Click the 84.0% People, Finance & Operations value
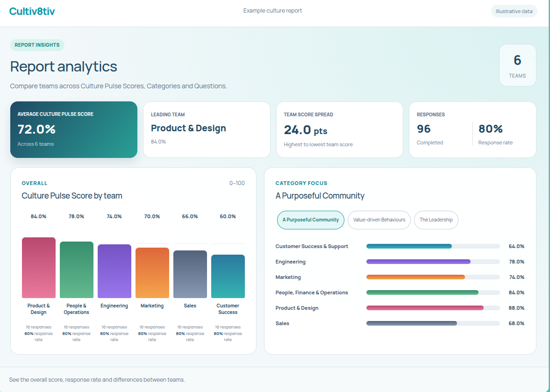Viewport: 550px width, 392px height. pos(516,292)
